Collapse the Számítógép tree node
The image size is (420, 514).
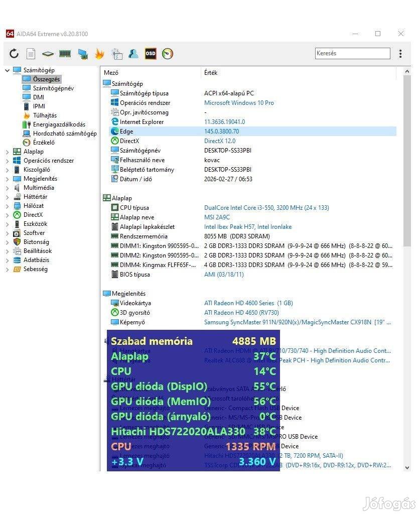(7, 70)
